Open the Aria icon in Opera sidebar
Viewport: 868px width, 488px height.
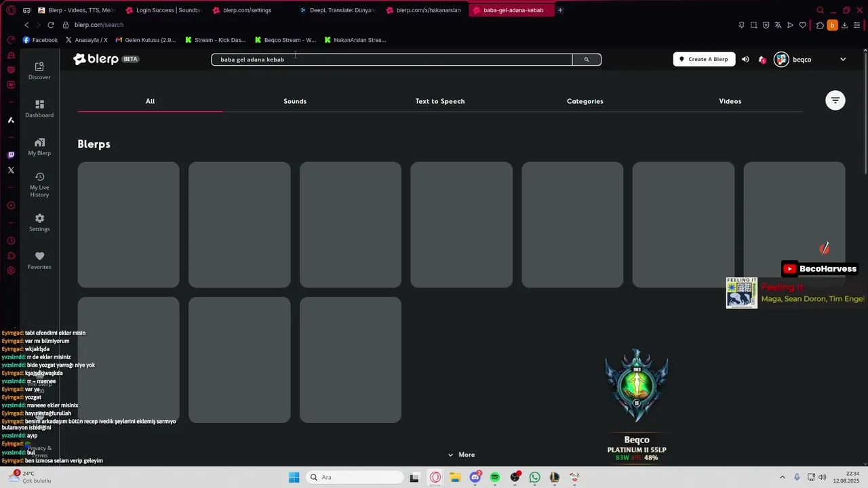(x=11, y=120)
